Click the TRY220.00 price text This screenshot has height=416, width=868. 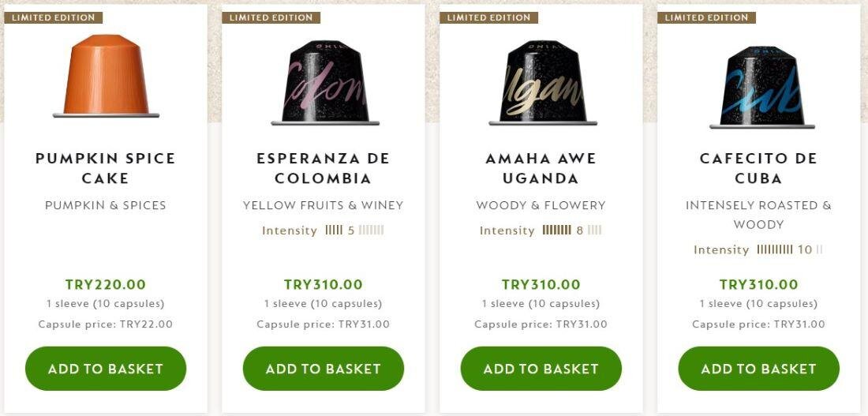pos(106,285)
